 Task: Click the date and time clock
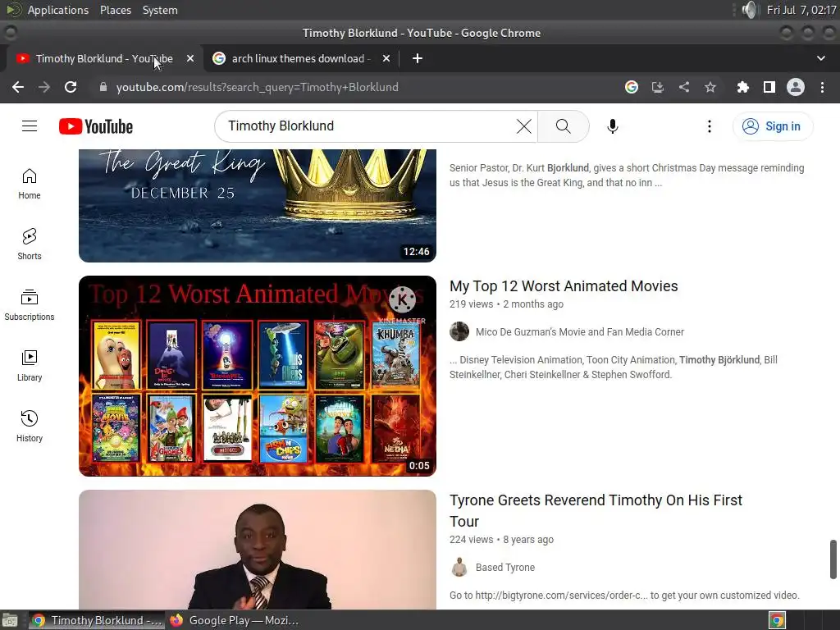(801, 10)
